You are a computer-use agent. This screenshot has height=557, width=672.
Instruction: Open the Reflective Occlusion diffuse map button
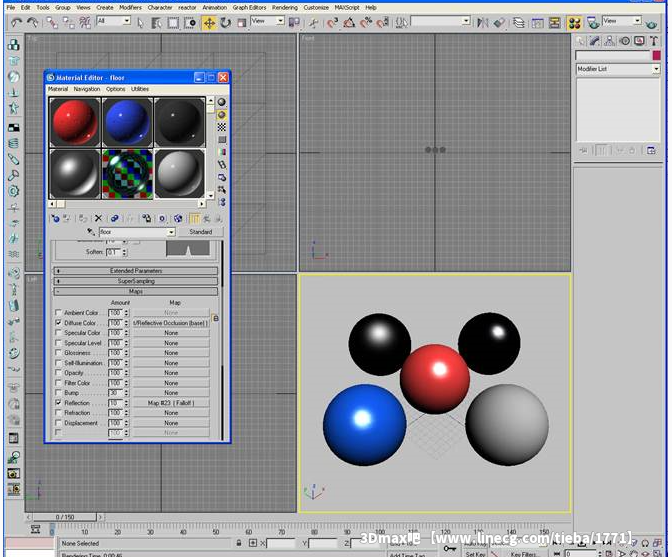pos(171,323)
